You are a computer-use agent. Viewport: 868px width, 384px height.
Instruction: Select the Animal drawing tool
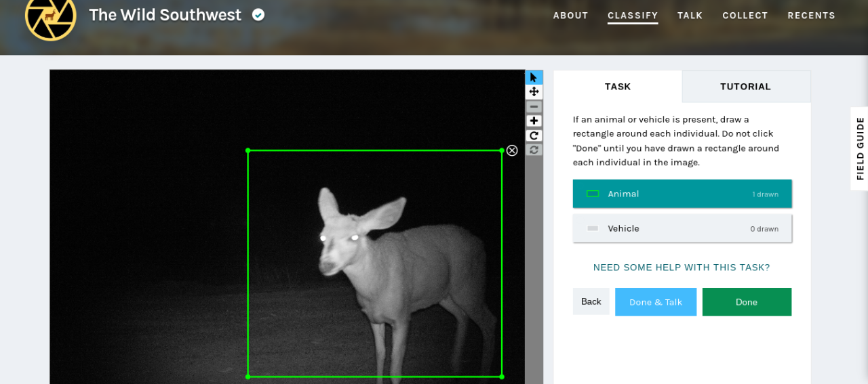682,194
